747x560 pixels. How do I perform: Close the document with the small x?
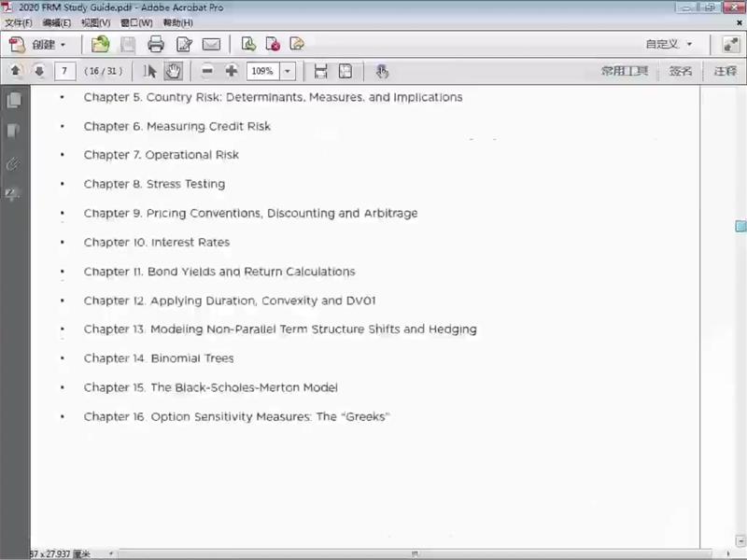coord(740,22)
